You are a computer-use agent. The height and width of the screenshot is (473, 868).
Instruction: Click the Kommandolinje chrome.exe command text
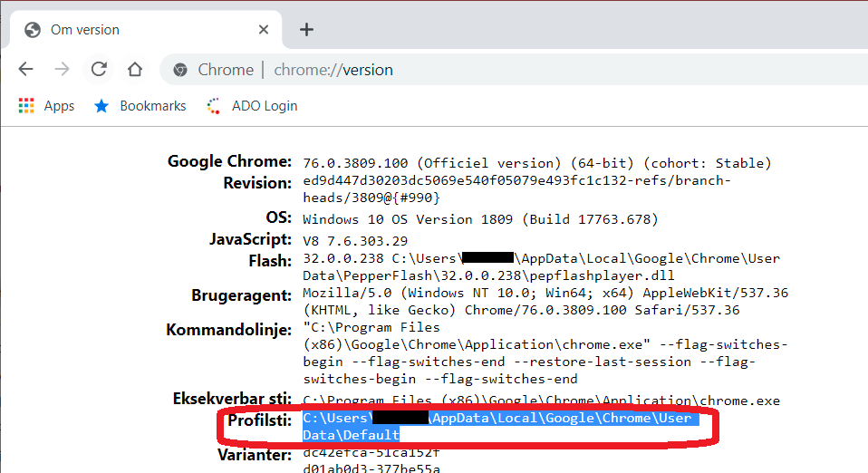point(545,352)
